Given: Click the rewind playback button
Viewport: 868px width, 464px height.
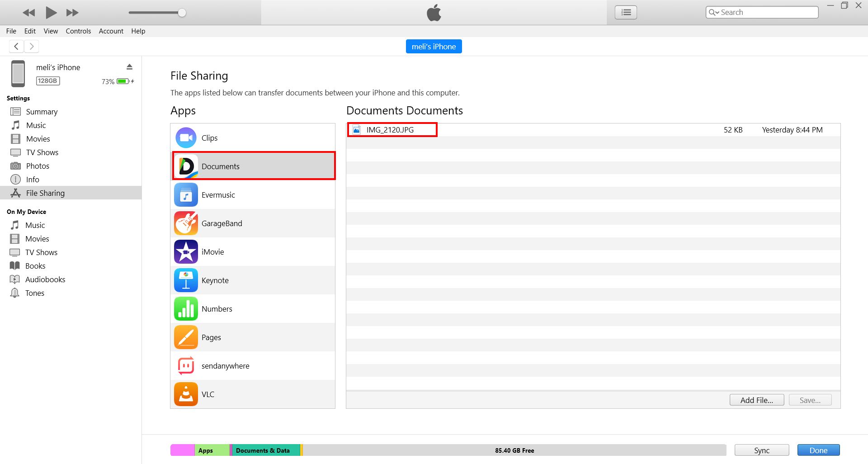Looking at the screenshot, I should click(29, 13).
